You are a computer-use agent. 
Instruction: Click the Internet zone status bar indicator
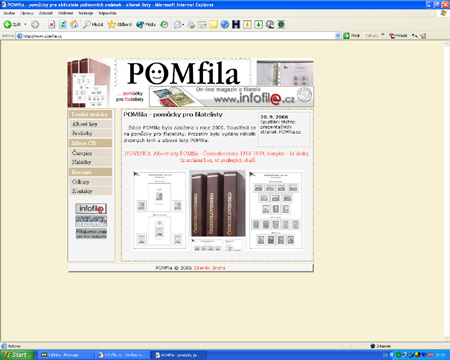(381, 346)
